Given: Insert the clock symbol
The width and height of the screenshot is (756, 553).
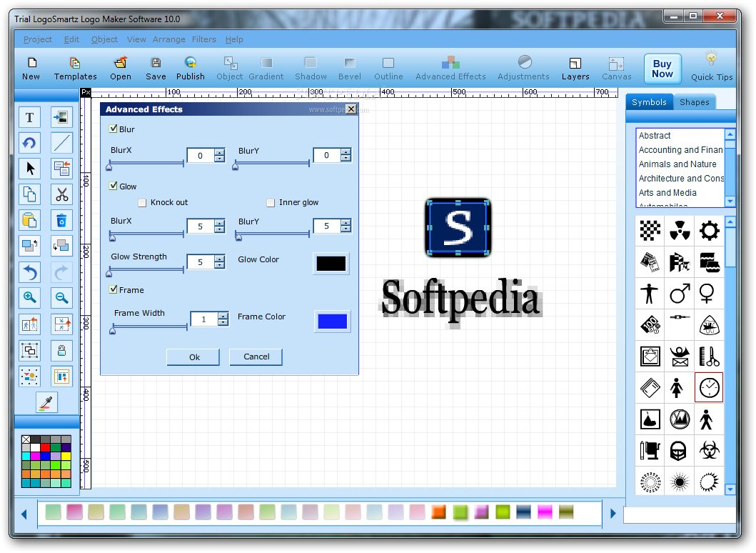Looking at the screenshot, I should click(x=709, y=387).
